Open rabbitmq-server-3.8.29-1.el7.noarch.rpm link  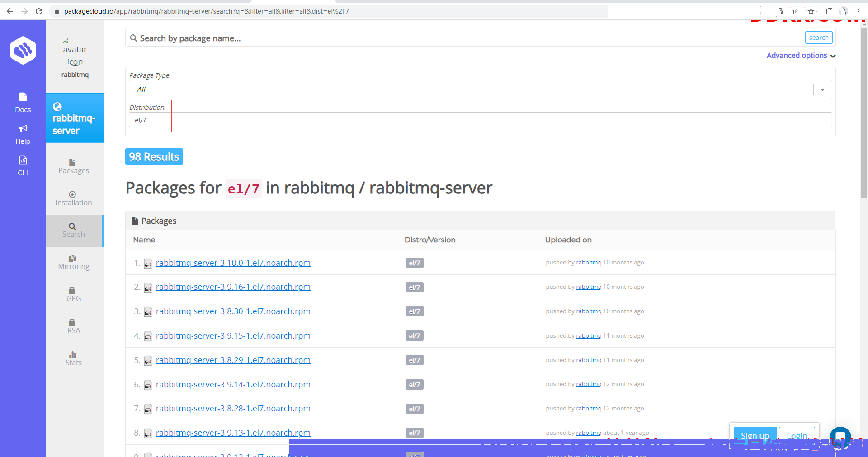(233, 360)
